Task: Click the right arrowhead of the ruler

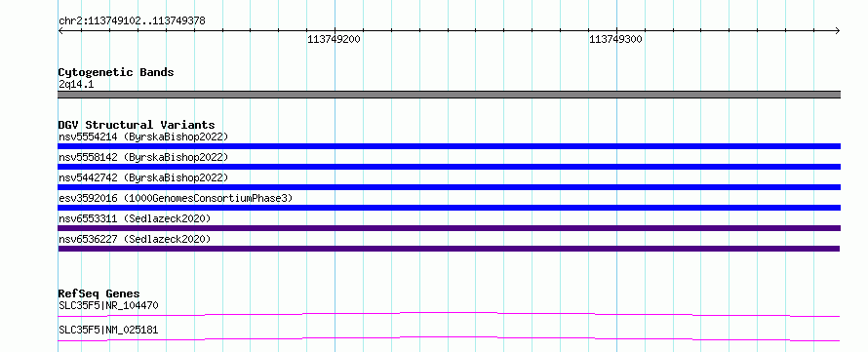Action: [x=838, y=31]
